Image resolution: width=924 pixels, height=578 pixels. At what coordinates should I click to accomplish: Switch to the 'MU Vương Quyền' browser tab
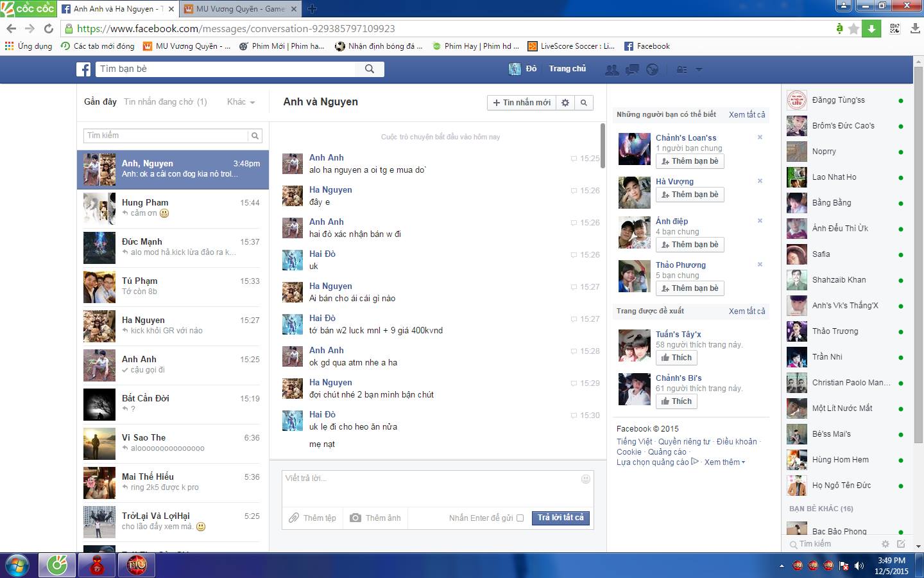pos(239,9)
